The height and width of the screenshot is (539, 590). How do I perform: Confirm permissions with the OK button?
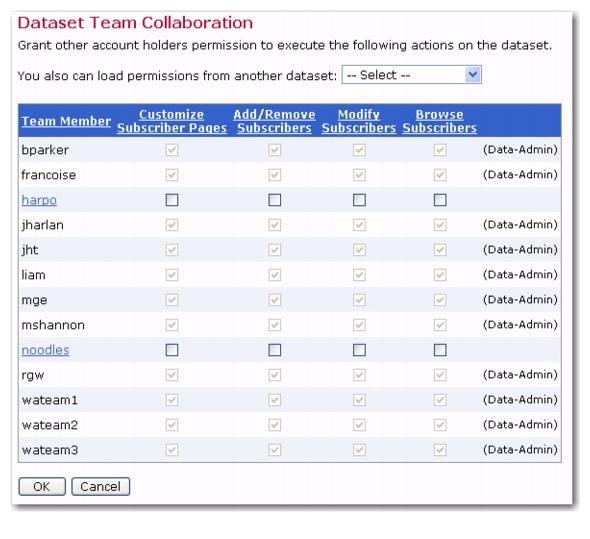42,487
